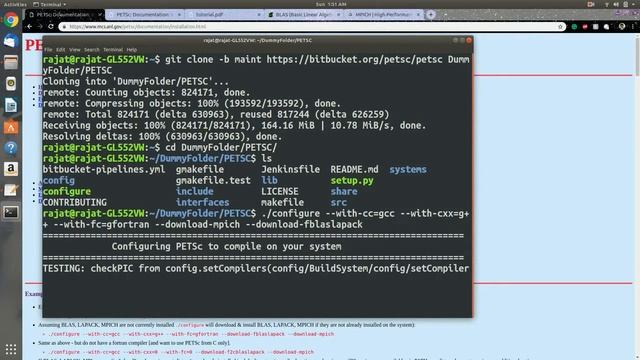Open Google Chrome from the dock

11,20
